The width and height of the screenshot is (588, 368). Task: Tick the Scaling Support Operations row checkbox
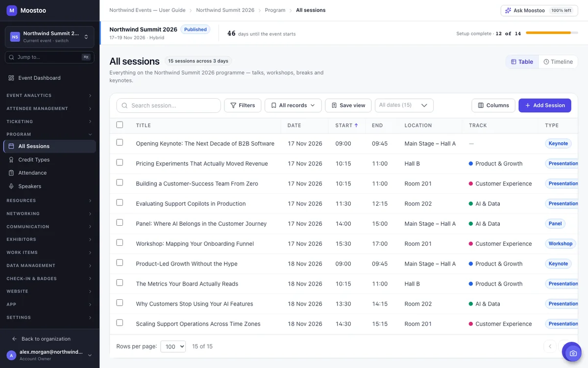[120, 323]
